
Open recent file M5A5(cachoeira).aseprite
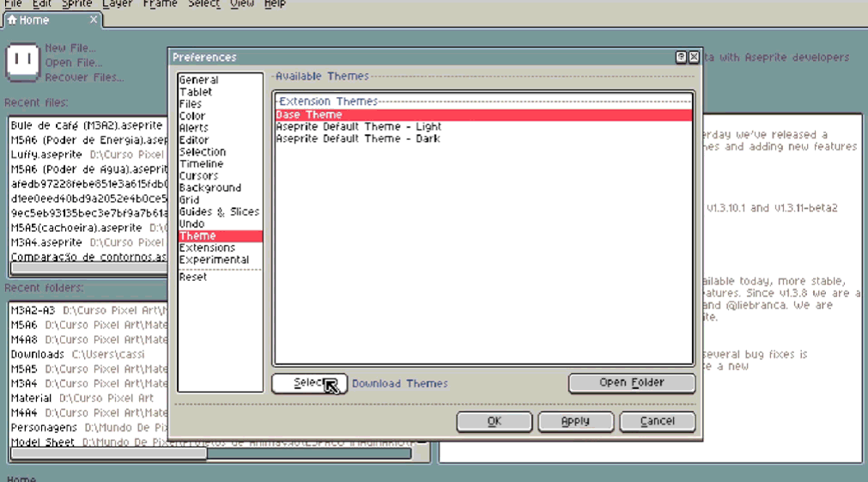point(88,228)
